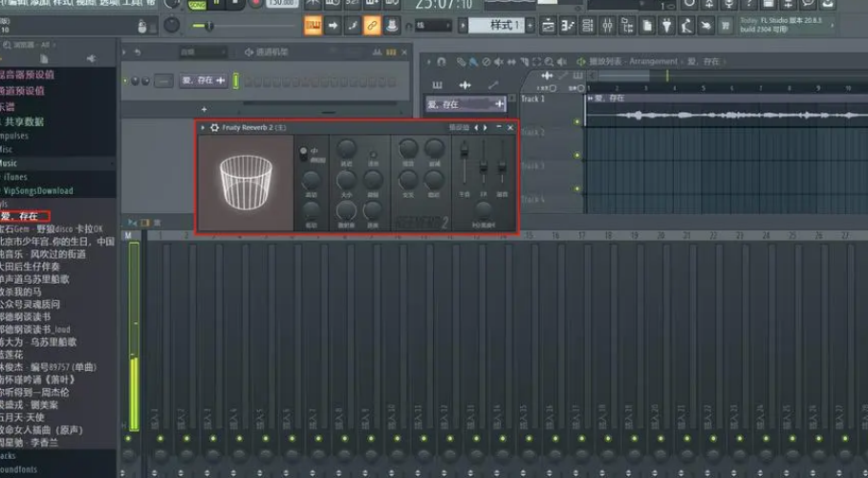Toggle the channel select indicator beside 爱，存在
Image resolution: width=868 pixels, height=478 pixels.
pyautogui.click(x=236, y=81)
